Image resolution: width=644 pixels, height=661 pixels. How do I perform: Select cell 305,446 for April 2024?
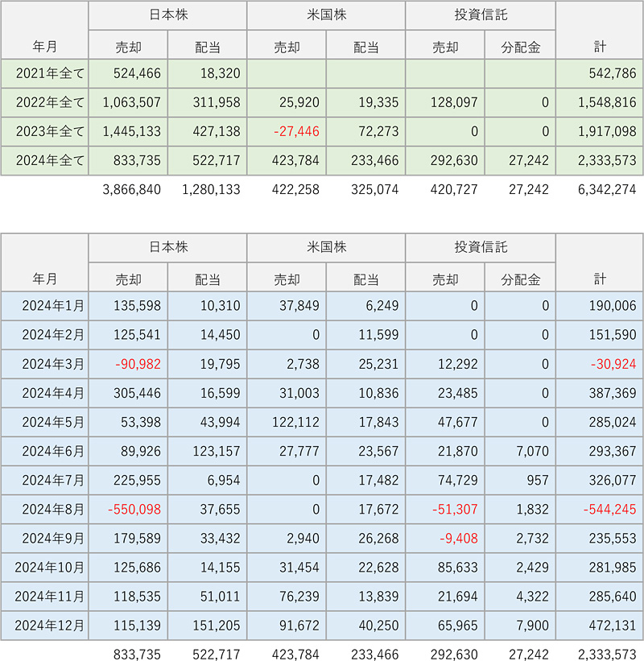coord(137,393)
